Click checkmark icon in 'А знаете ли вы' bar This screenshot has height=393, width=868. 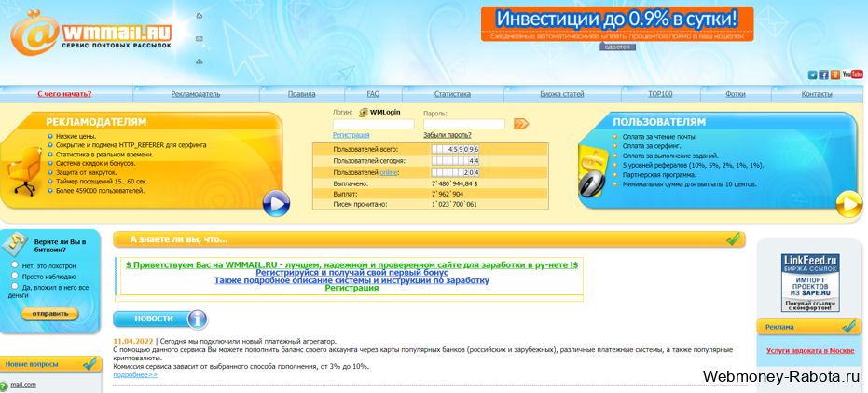tap(733, 239)
